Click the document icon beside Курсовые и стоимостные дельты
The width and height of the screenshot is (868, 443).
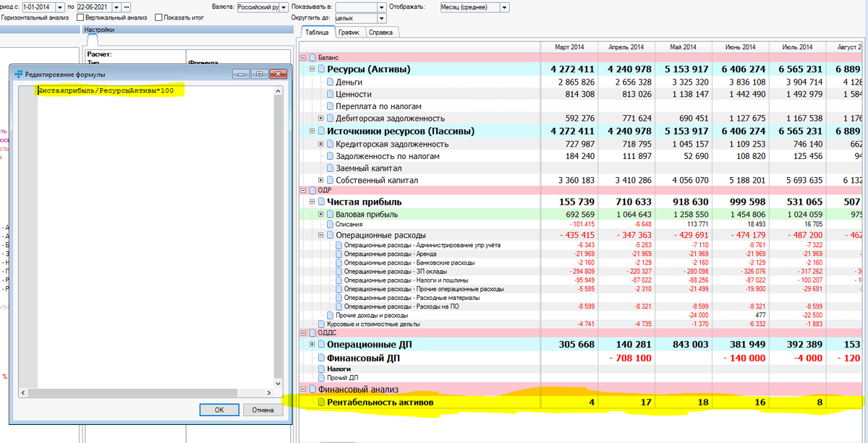[321, 324]
